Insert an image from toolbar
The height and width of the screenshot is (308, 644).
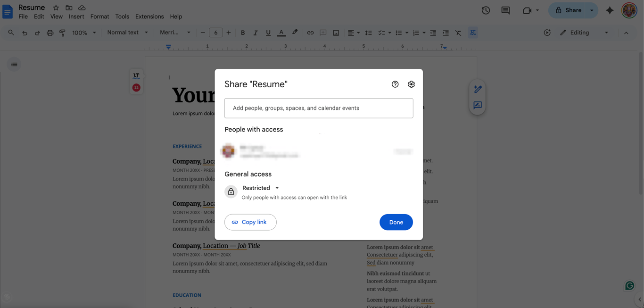pos(336,33)
